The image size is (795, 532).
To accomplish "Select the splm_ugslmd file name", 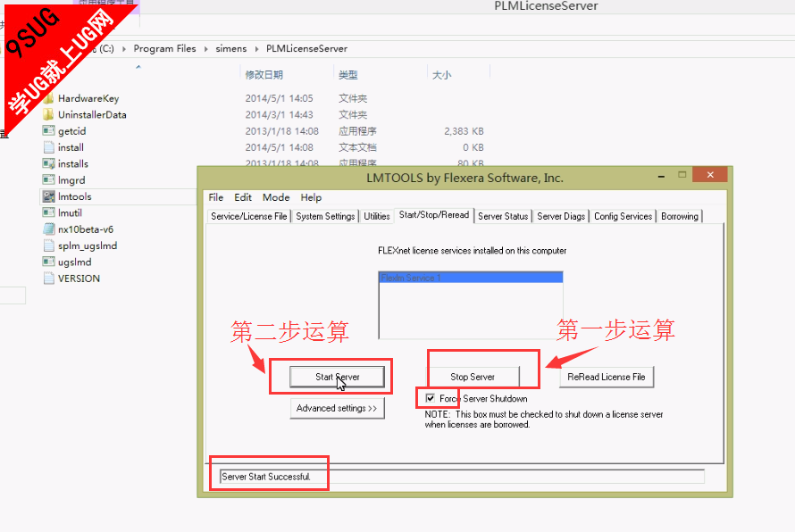I will pos(88,245).
